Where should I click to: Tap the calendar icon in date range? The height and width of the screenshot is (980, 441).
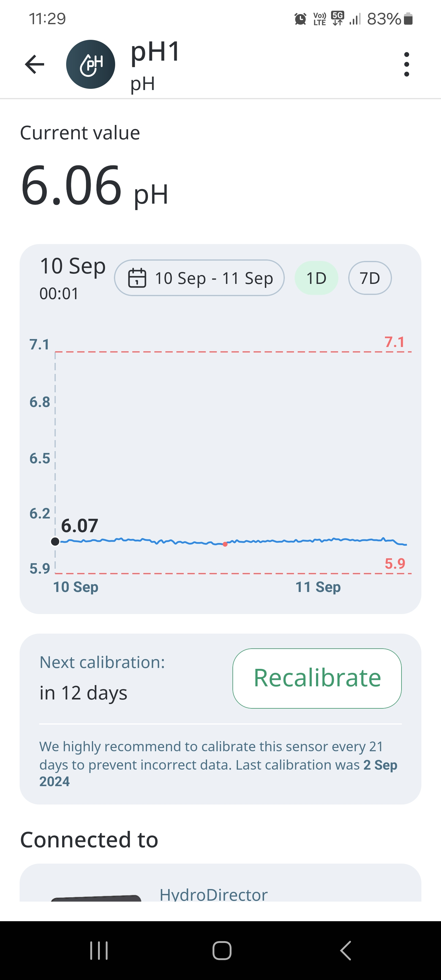[x=137, y=278]
